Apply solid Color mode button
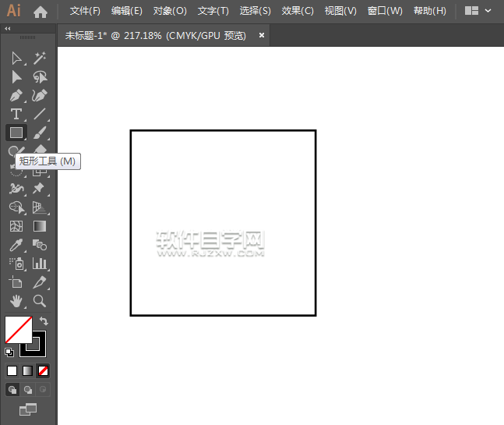 click(x=12, y=371)
